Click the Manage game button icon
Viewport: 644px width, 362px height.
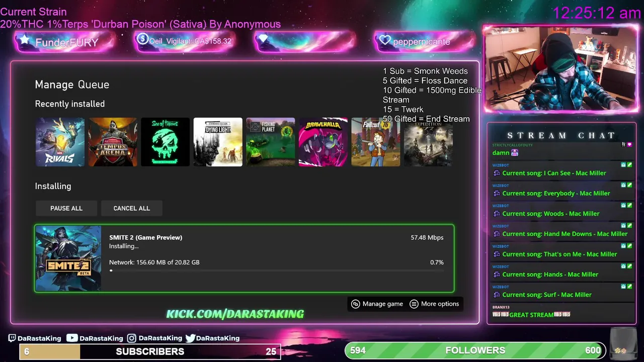point(356,304)
